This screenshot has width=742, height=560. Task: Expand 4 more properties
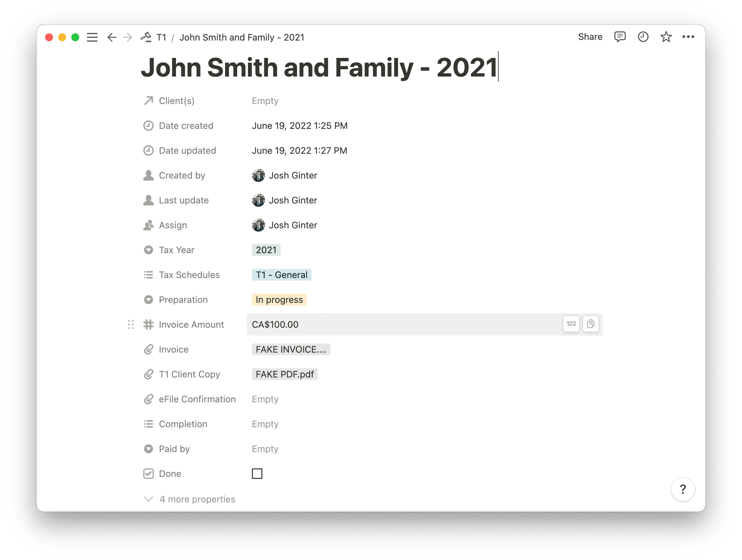click(190, 499)
